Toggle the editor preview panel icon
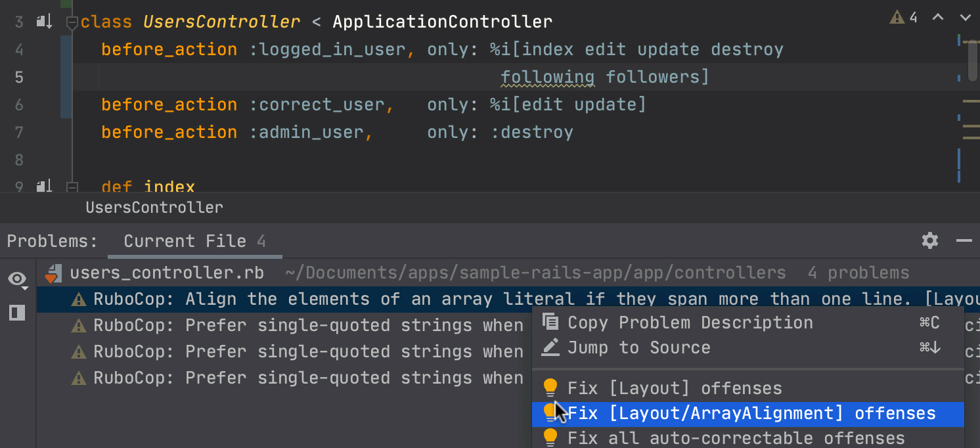980x448 pixels. (17, 312)
